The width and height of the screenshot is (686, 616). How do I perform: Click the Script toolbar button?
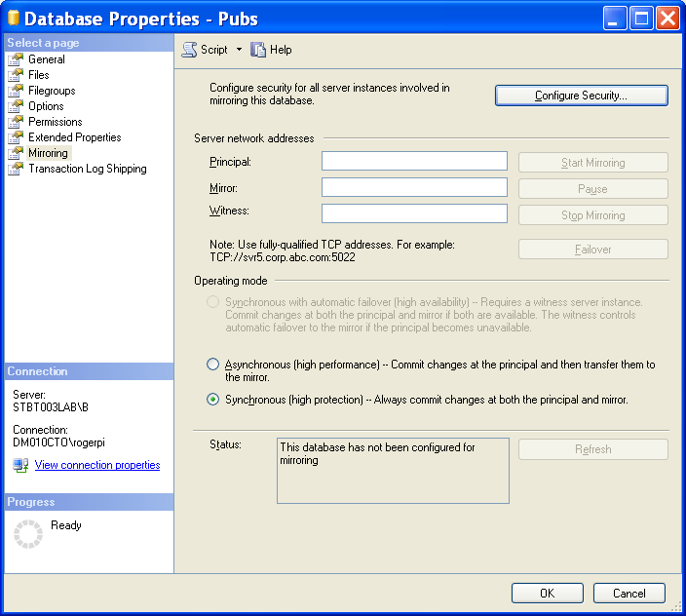(x=206, y=50)
